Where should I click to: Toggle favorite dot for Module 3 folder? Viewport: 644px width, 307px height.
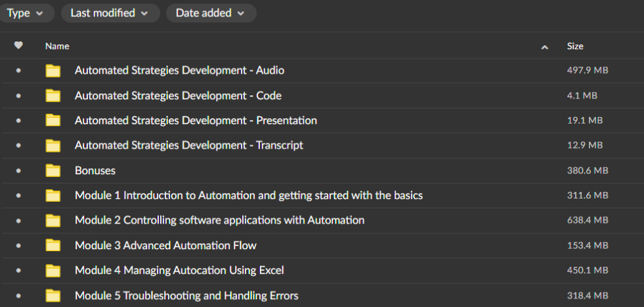coord(18,246)
